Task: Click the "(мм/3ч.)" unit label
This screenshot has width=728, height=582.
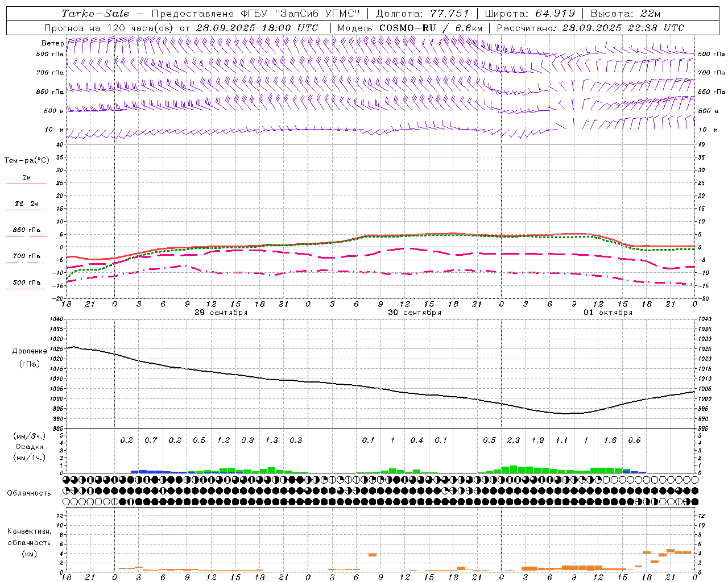Action: pos(29,436)
